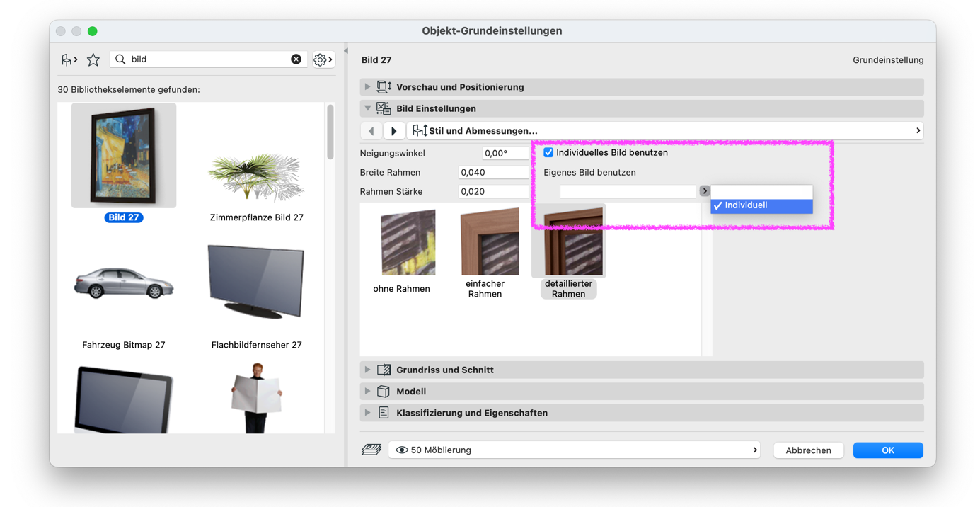Click the Bild Einstellungen panel icon
The image size is (980, 507).
coord(384,108)
